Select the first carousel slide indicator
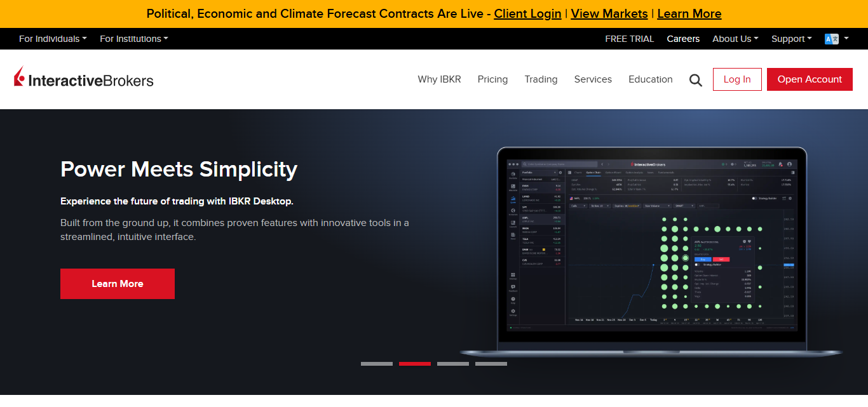868x407 pixels. (377, 364)
